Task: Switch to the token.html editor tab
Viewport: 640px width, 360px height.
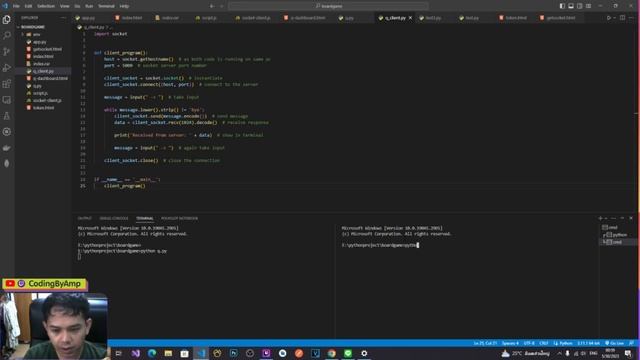Action: [516, 18]
